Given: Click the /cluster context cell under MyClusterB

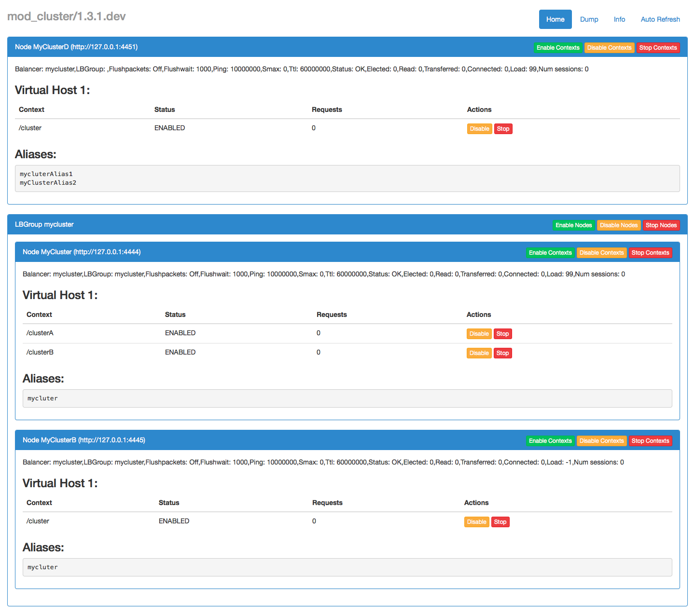Looking at the screenshot, I should 38,521.
